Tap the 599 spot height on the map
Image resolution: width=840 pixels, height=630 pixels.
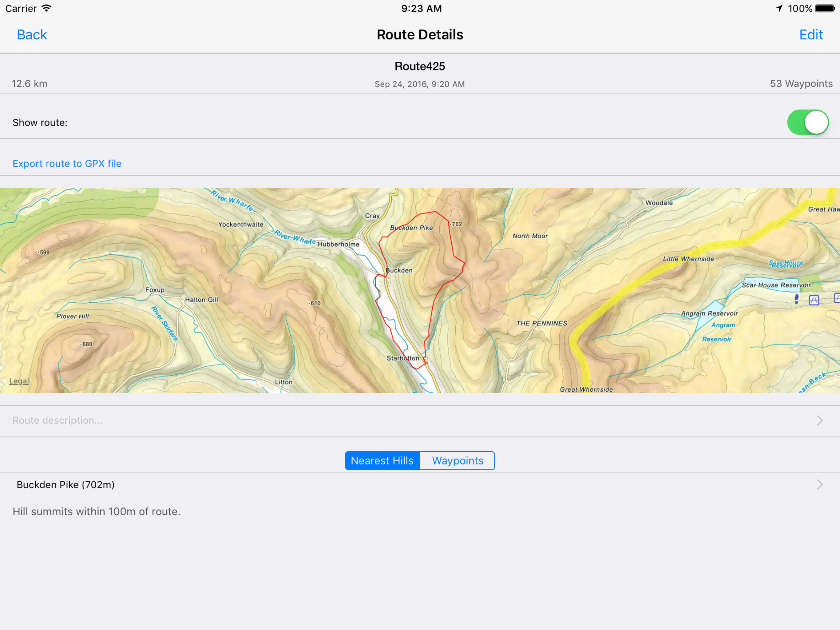pos(44,252)
